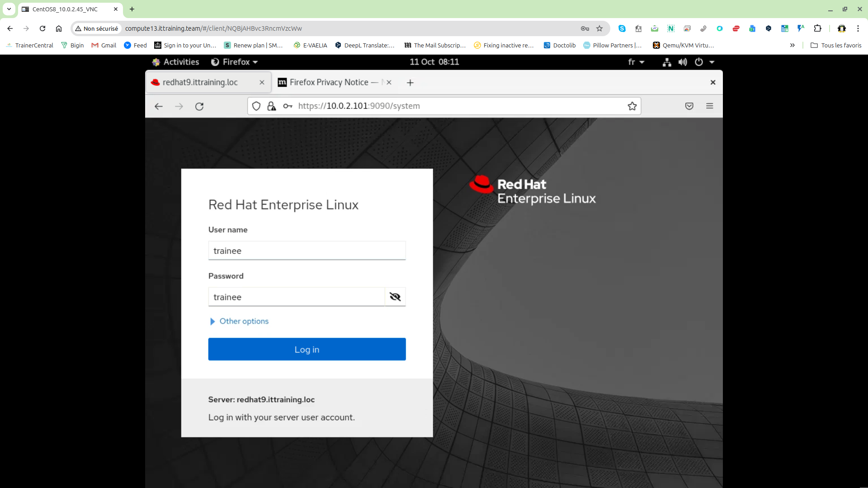Image resolution: width=868 pixels, height=488 pixels.
Task: Open Feed bookmark
Action: point(135,45)
